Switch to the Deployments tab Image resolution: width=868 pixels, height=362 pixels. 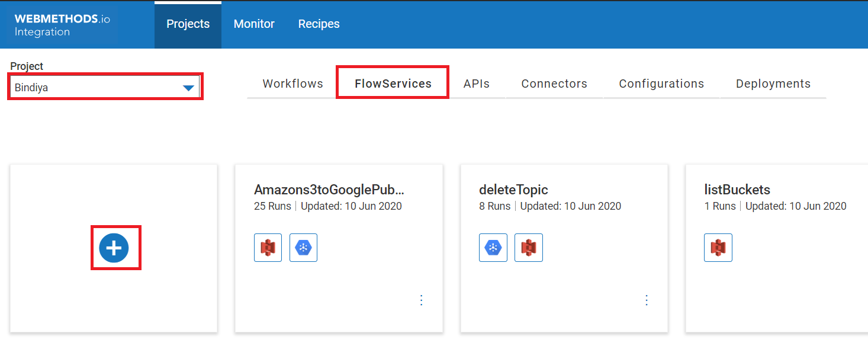773,84
